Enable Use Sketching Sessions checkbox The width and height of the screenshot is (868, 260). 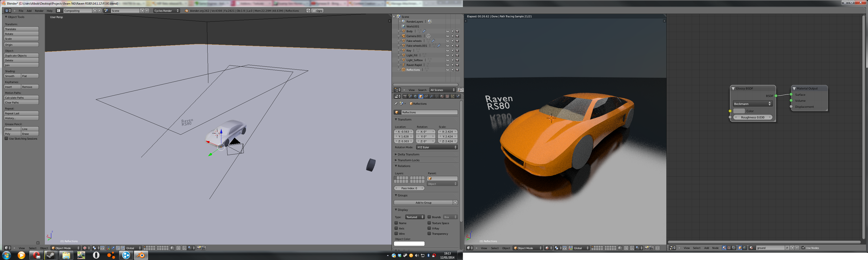pyautogui.click(x=7, y=139)
